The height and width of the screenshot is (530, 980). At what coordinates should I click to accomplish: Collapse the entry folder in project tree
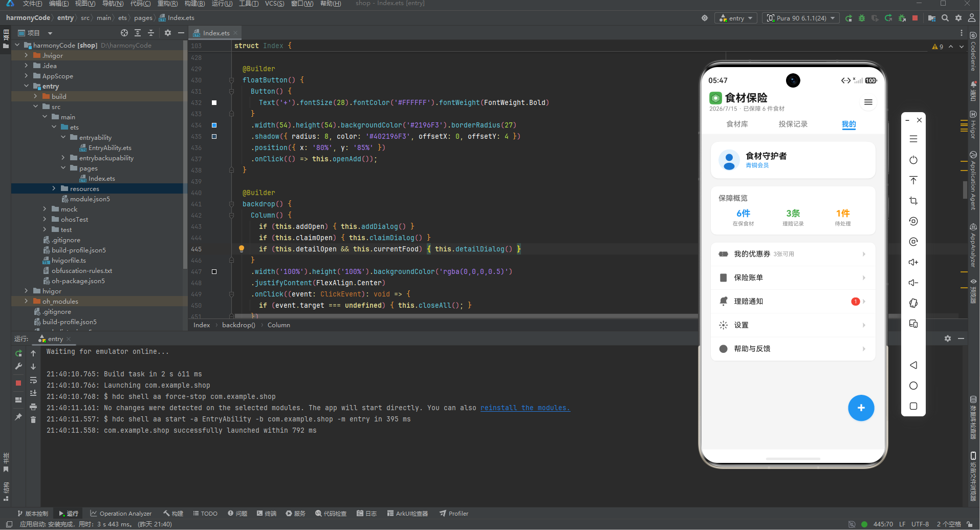tap(26, 86)
